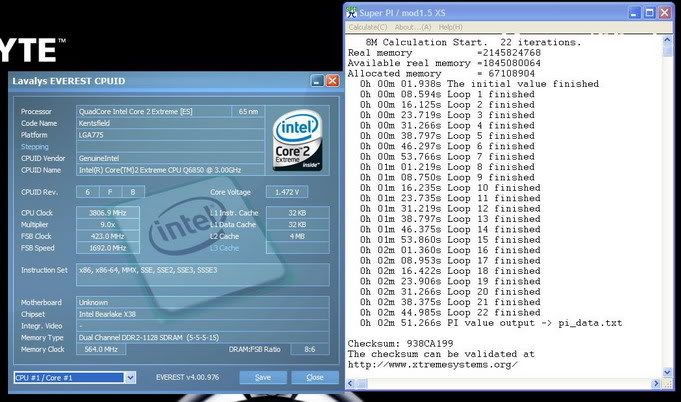The image size is (681, 402).
Task: Click the xtremesystems.org URL text
Action: tap(432, 365)
